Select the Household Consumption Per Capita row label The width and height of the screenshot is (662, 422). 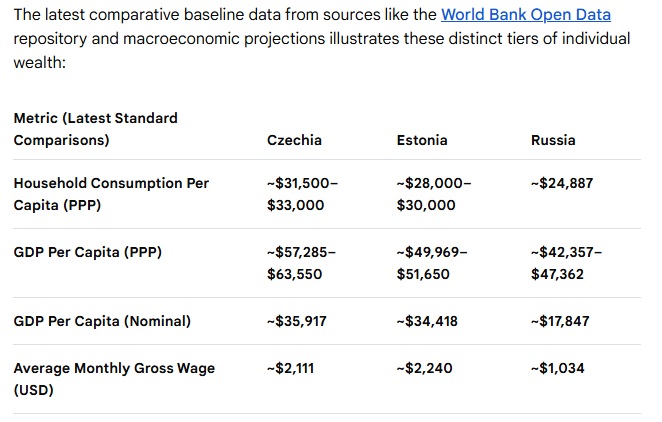[x=111, y=194]
